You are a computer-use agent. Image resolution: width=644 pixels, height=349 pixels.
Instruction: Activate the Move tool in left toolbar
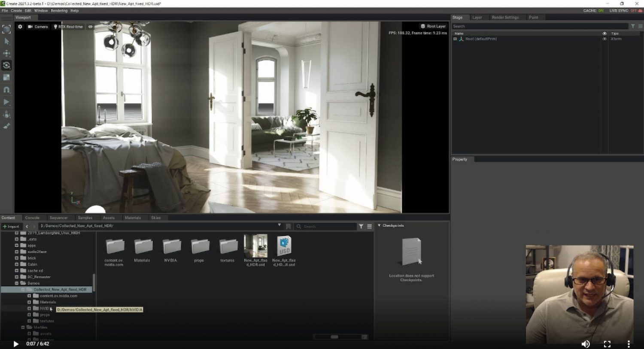[x=6, y=53]
